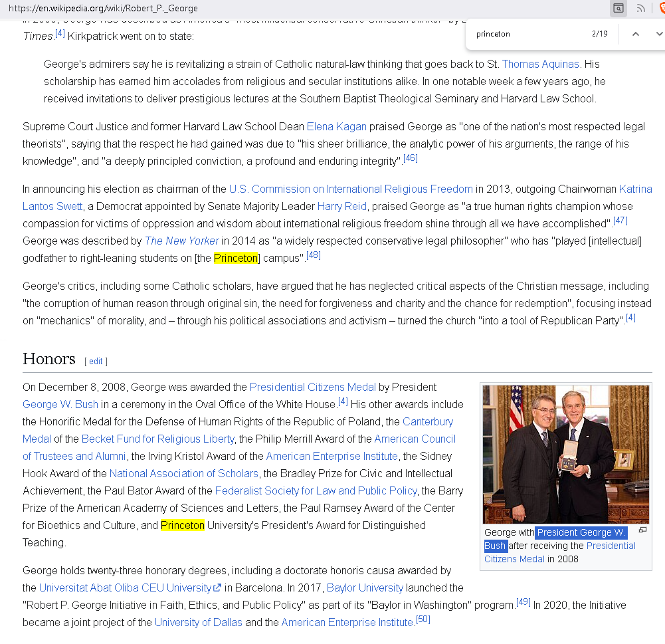Go to next find result arrow
The image size is (665, 644).
point(659,34)
